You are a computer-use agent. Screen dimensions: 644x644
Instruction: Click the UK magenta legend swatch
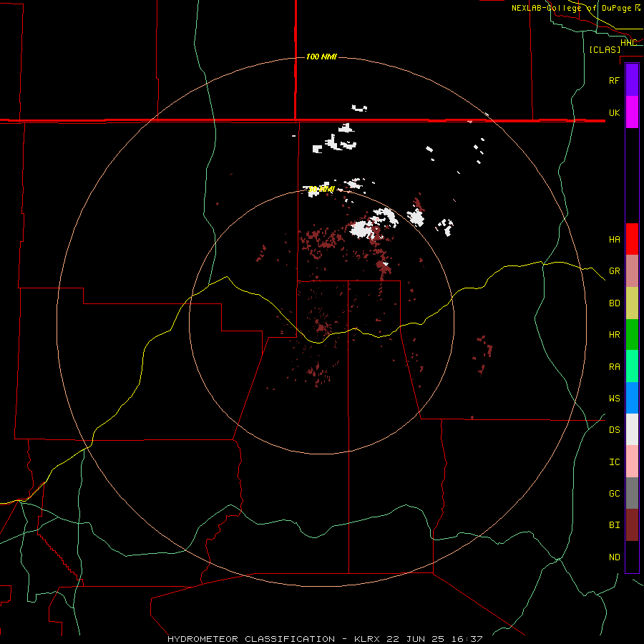coord(632,112)
